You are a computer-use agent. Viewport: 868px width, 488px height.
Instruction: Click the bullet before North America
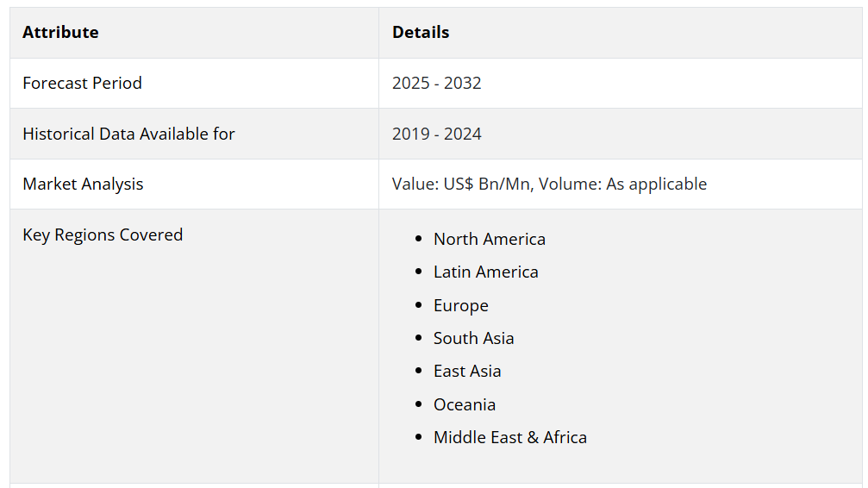(419, 239)
